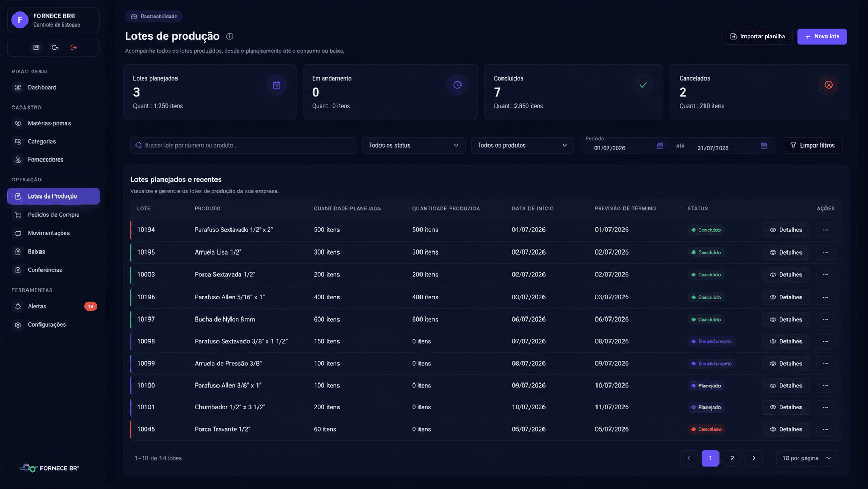The image size is (868, 489).
Task: Click the FORNECE BR avatar letter F
Action: (20, 20)
